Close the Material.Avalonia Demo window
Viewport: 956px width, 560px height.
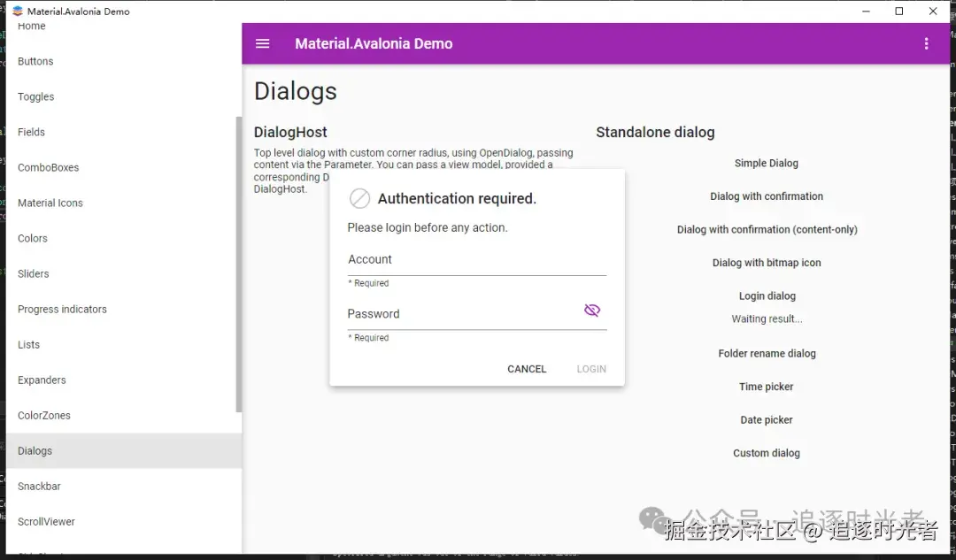933,11
